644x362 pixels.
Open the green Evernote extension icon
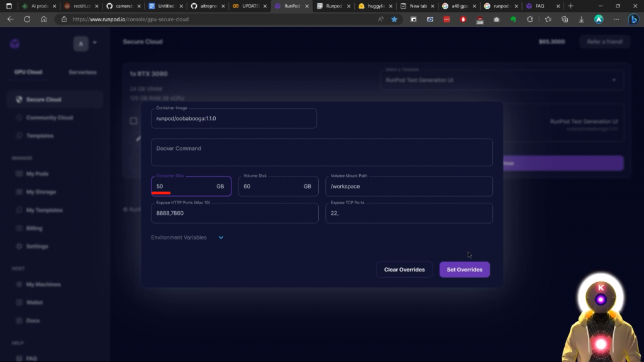point(513,19)
